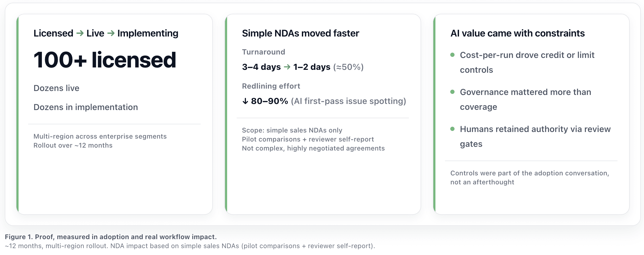644x255 pixels.
Task: Click the Turnaround label
Action: pos(263,52)
